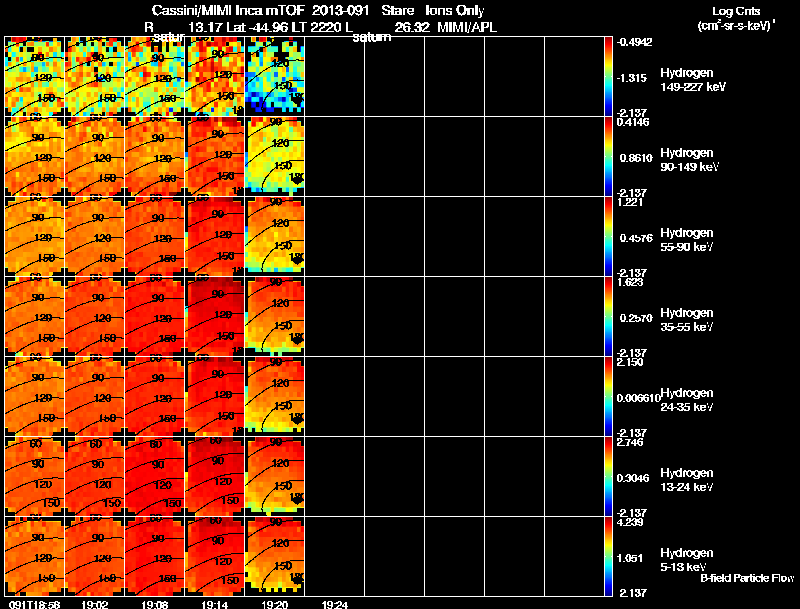Image resolution: width=800 pixels, height=609 pixels.
Task: Pick the 55-90 keV panel at 19:20
Action: 275,236
